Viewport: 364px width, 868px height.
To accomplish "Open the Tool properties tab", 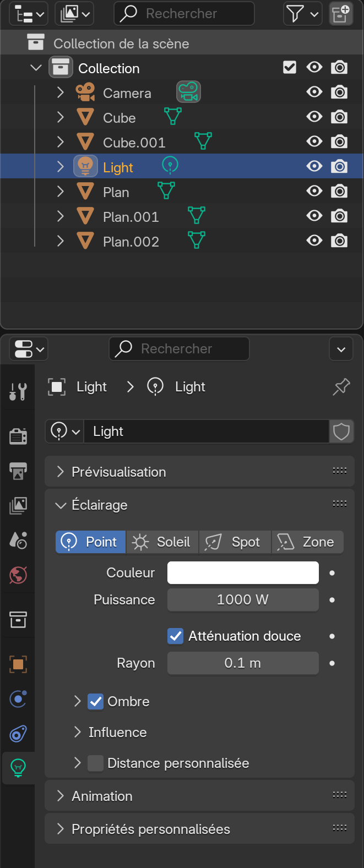I will coord(18,391).
